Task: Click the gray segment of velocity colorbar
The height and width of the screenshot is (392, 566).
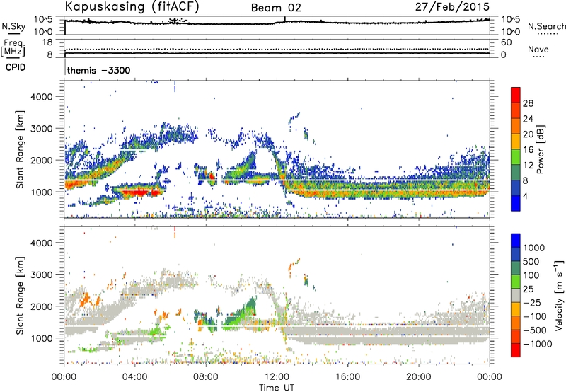Action: (x=516, y=295)
